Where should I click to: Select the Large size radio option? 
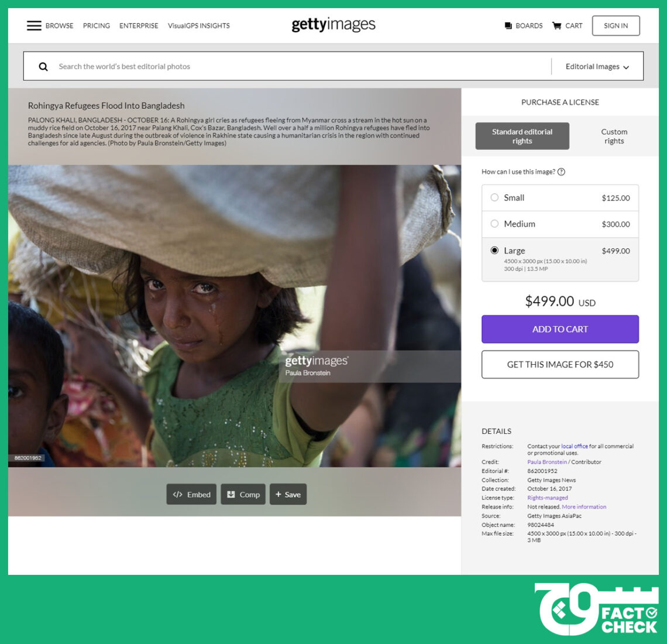tap(494, 250)
